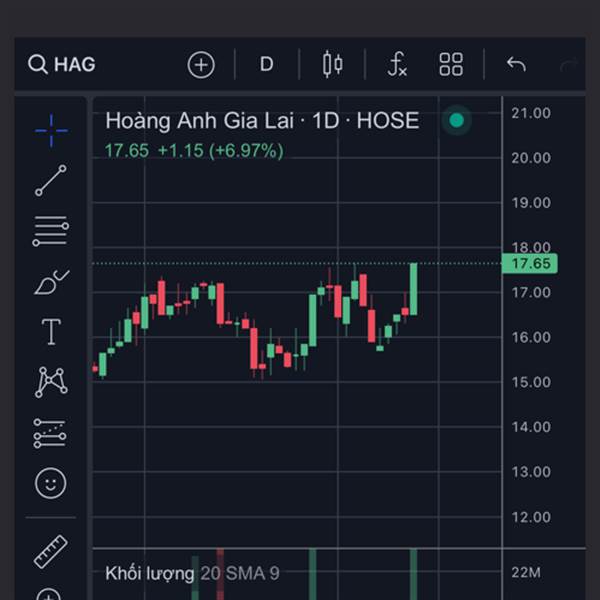The image size is (600, 600).
Task: Click the +1.15 (+6.97%) change value
Action: tap(221, 151)
